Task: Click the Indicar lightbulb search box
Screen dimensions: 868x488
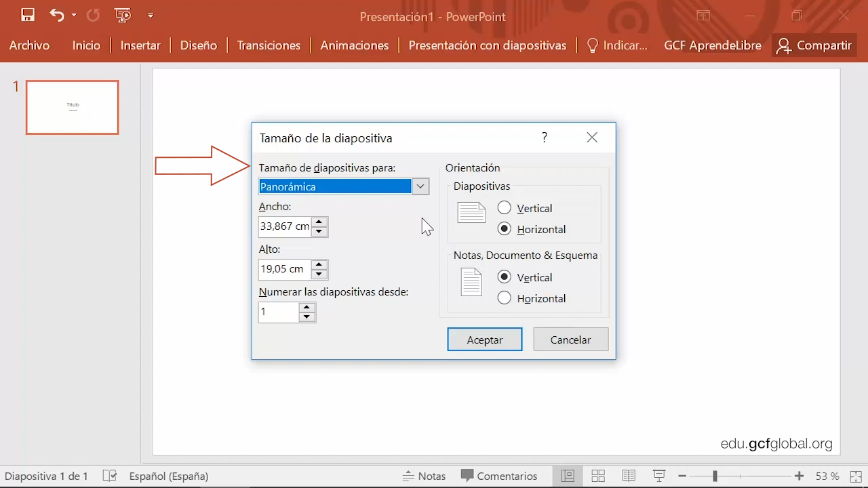Action: 616,45
